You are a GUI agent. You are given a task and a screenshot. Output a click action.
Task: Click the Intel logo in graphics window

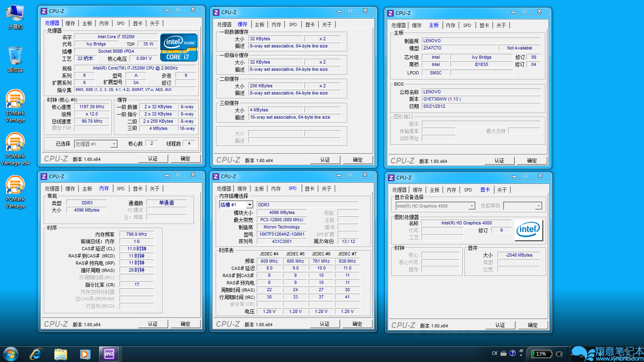pyautogui.click(x=528, y=230)
